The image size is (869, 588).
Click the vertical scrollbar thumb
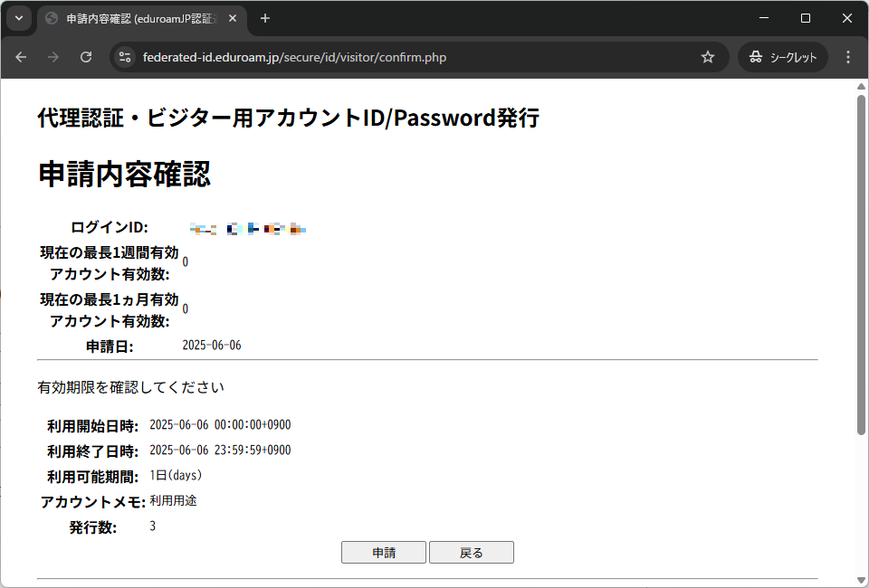coord(861,262)
